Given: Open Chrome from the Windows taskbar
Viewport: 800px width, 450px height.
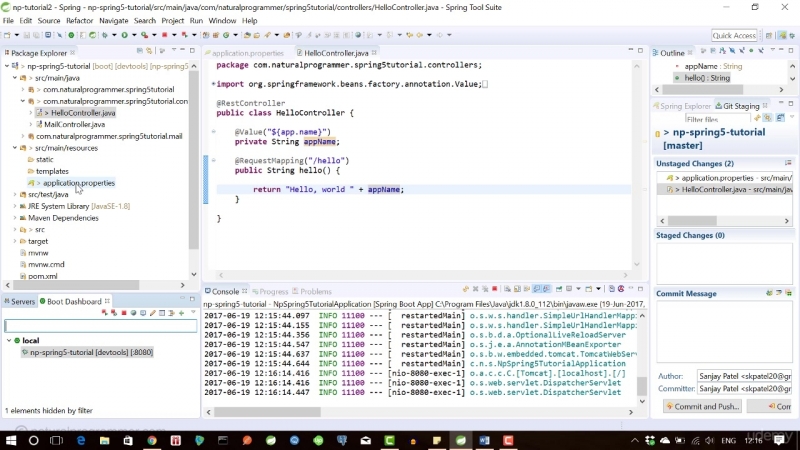Looking at the screenshot, I should 152,440.
